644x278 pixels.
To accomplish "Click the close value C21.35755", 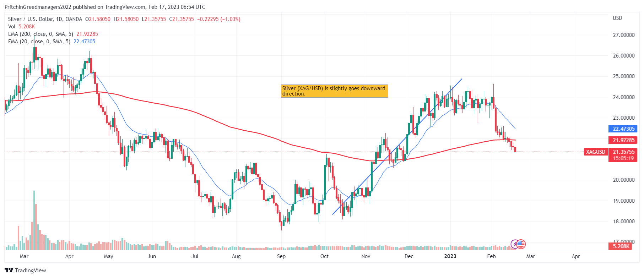I will pyautogui.click(x=182, y=19).
